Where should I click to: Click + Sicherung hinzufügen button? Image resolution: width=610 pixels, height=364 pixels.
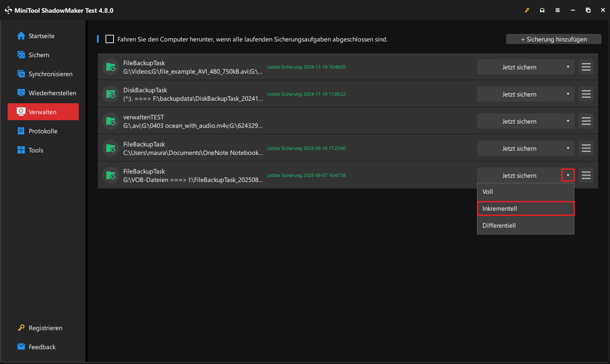(554, 39)
